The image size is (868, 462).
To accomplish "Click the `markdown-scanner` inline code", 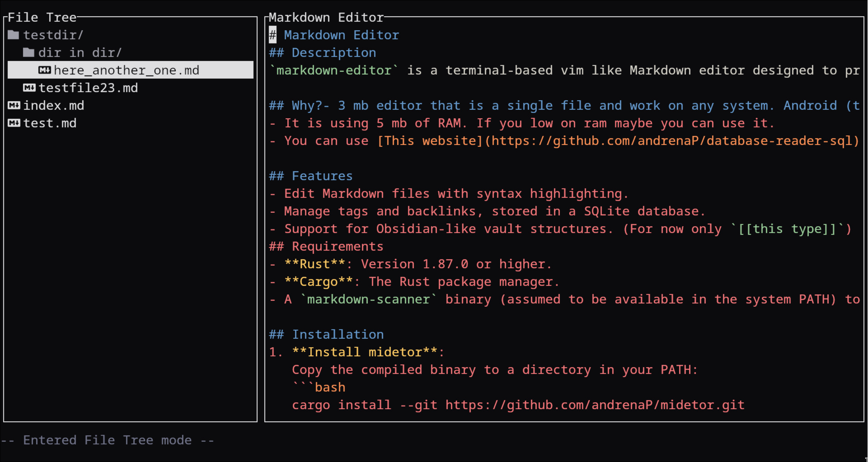I will [x=369, y=299].
